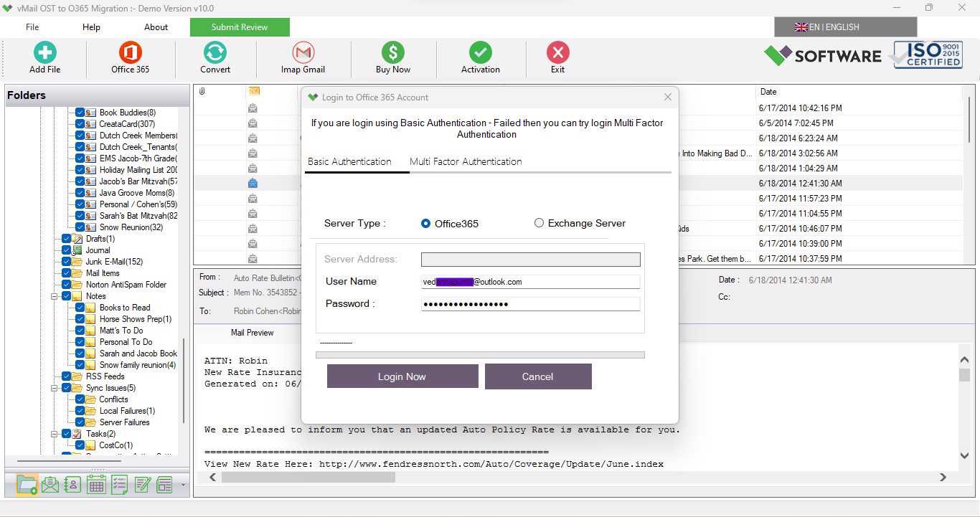
Task: Open the Help menu
Action: coord(91,27)
